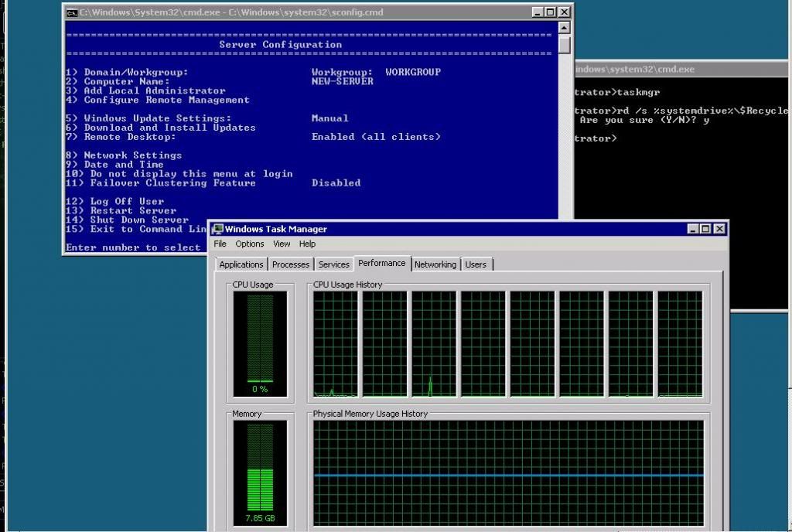Click '12) Log Off User'

tap(114, 201)
